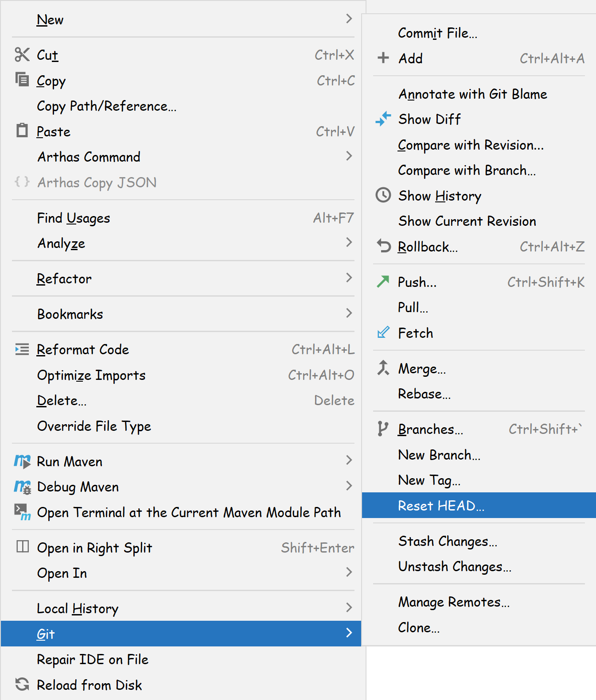Click the Branches fork icon
Viewport: 596px width, 700px height.
tap(383, 429)
